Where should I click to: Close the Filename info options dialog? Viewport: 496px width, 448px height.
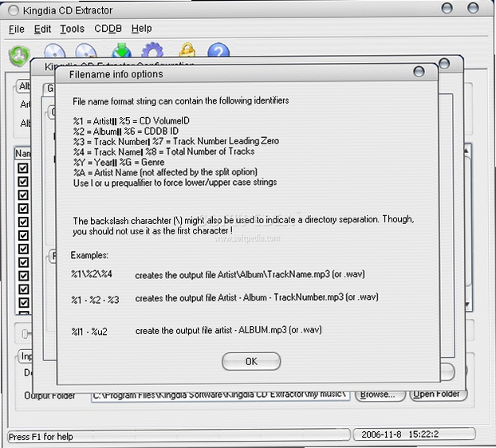[x=419, y=72]
